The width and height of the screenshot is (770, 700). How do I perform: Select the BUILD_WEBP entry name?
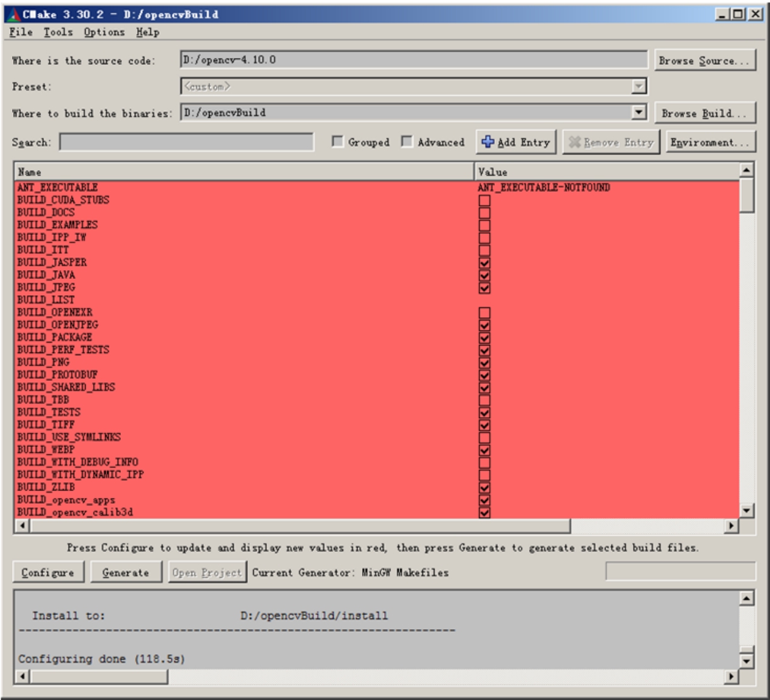45,449
